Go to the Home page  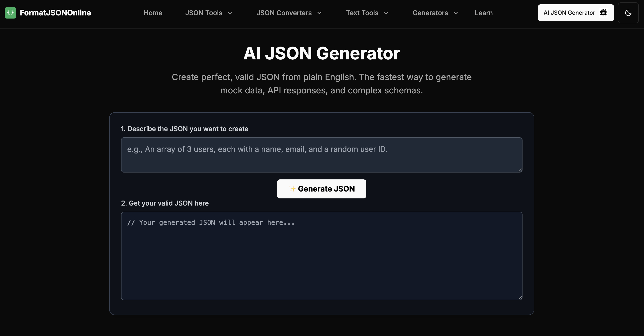coord(153,13)
